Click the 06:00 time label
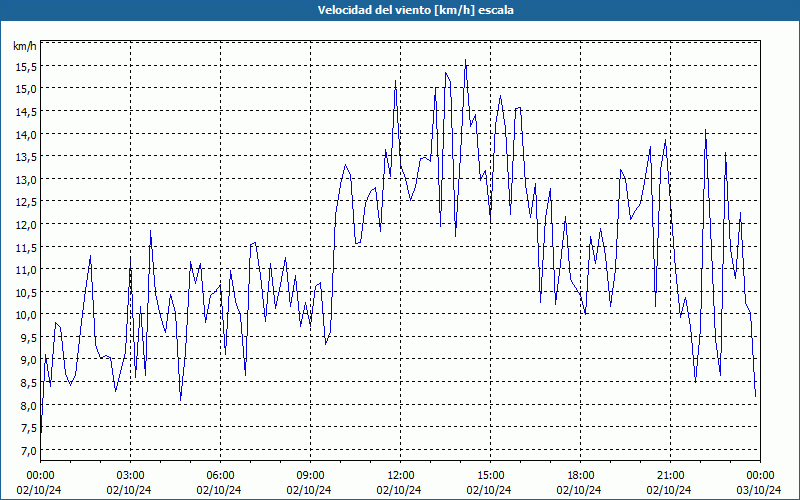Viewport: 800px width, 500px height. 220,476
